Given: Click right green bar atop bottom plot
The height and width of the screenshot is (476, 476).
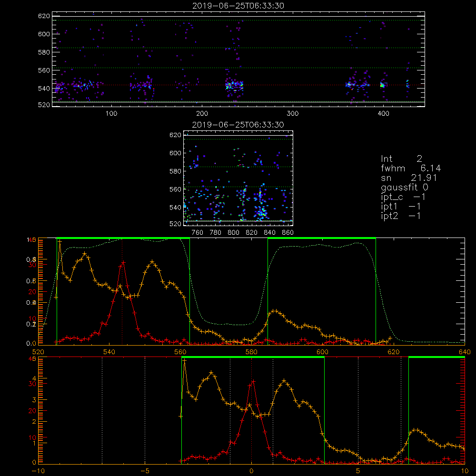Looking at the screenshot, I should (x=437, y=357).
